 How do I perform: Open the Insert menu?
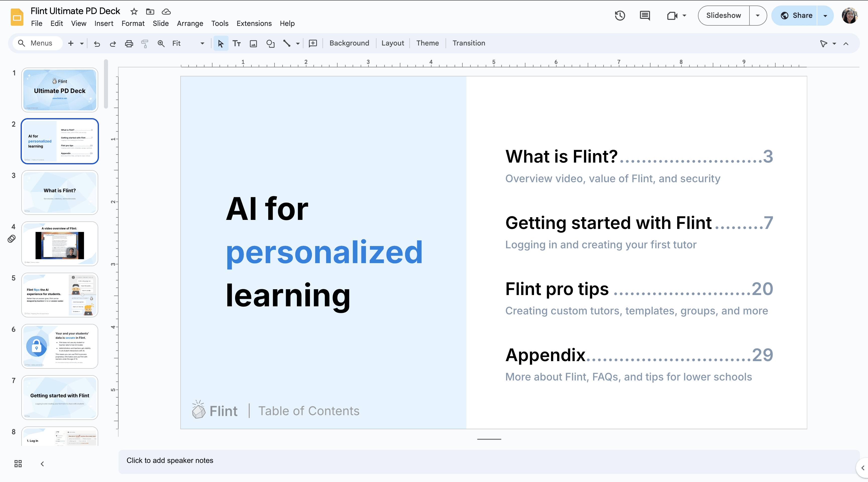pyautogui.click(x=104, y=24)
